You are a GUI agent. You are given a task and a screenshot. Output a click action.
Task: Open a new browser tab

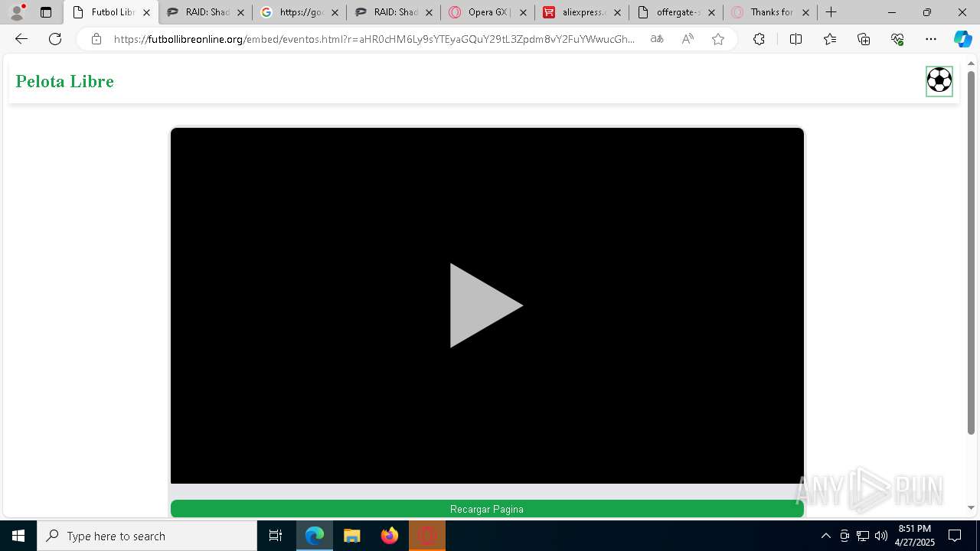(x=831, y=12)
